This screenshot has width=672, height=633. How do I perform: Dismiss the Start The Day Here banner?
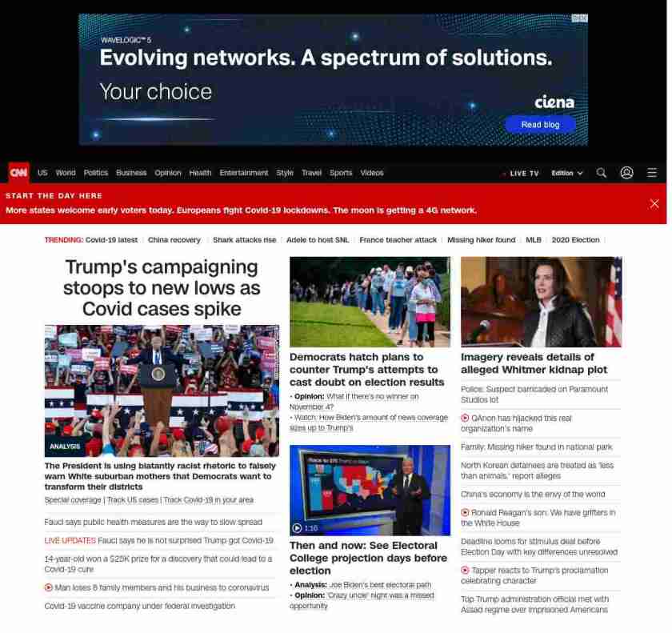coord(654,203)
